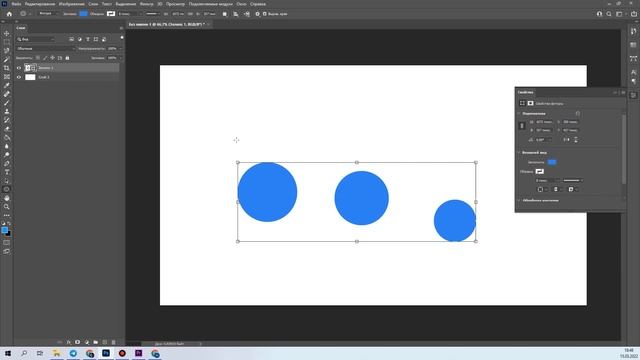Select the Healing Brush tool
Viewport: 640px width, 360px height.
tap(7, 94)
